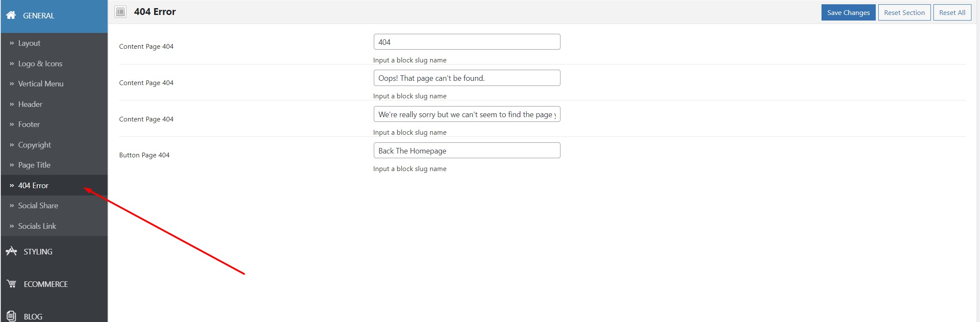Open the STYLING section
The image size is (980, 322).
click(54, 251)
